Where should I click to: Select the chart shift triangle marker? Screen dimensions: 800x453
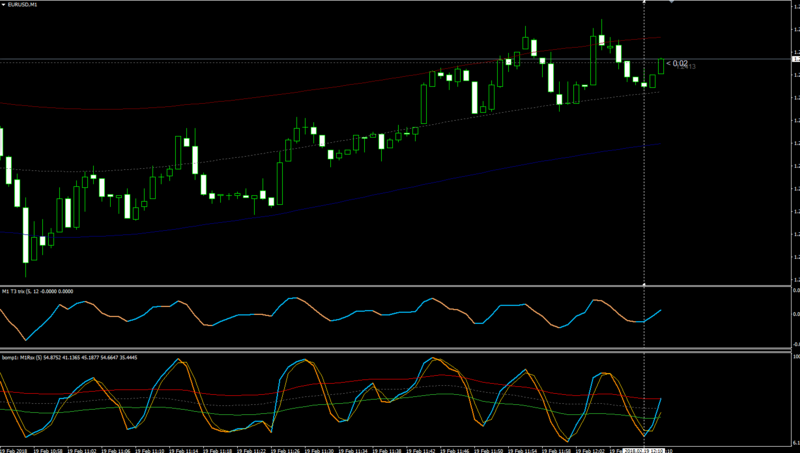tap(671, 2)
